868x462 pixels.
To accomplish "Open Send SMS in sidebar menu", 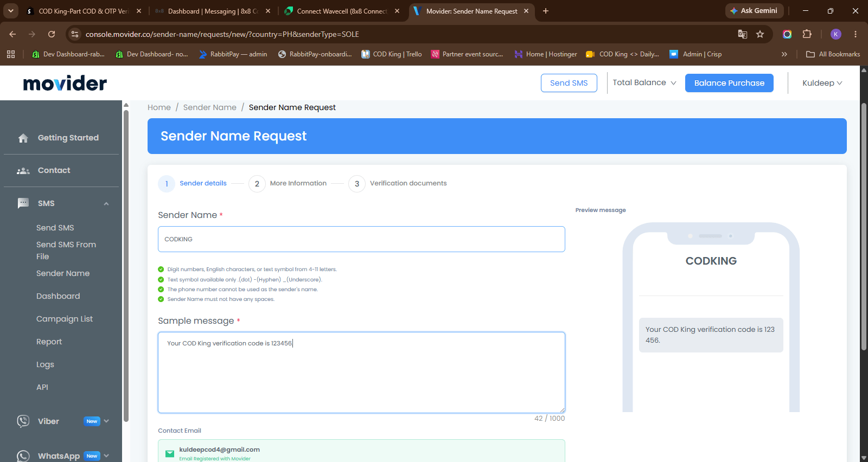I will point(55,228).
